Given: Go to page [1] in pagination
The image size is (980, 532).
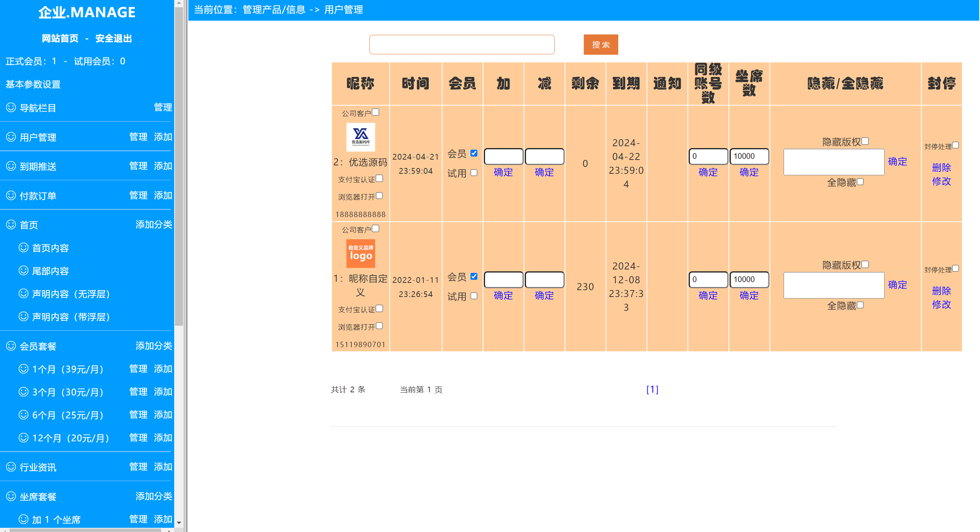Looking at the screenshot, I should pyautogui.click(x=652, y=389).
